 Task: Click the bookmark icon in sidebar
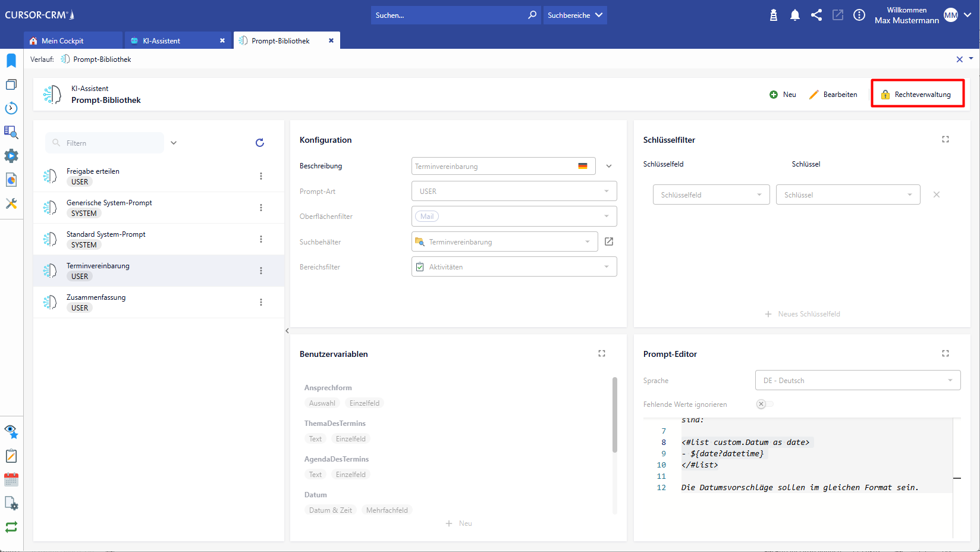(11, 61)
